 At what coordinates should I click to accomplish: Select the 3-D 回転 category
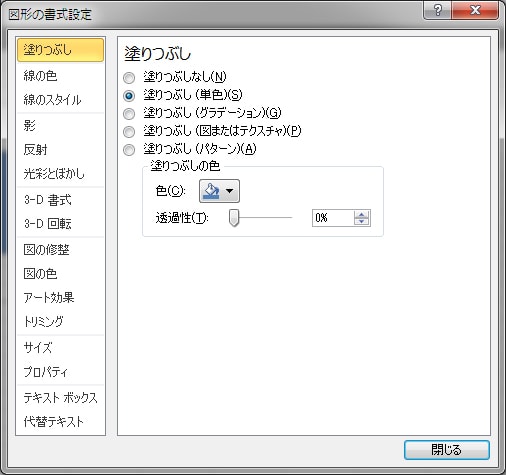(x=60, y=224)
